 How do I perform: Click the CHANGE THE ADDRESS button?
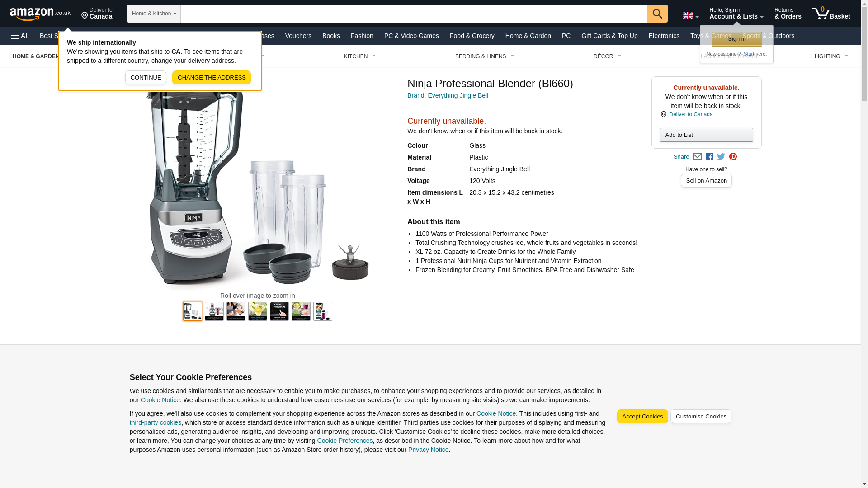[212, 77]
